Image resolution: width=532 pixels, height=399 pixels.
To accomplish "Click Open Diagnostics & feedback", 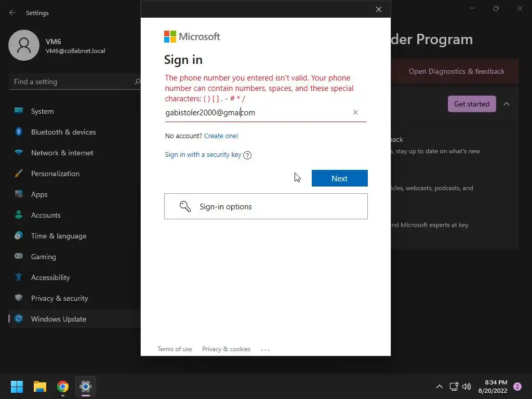I will [x=456, y=71].
